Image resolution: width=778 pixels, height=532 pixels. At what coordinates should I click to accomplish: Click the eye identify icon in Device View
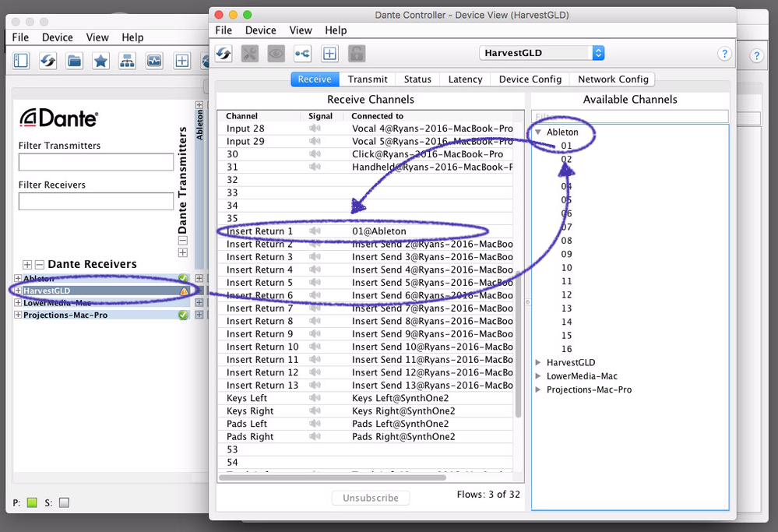tap(276, 53)
